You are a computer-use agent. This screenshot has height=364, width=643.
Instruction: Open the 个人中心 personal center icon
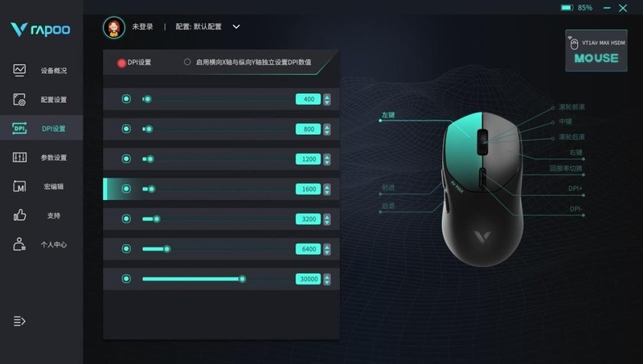tap(19, 244)
